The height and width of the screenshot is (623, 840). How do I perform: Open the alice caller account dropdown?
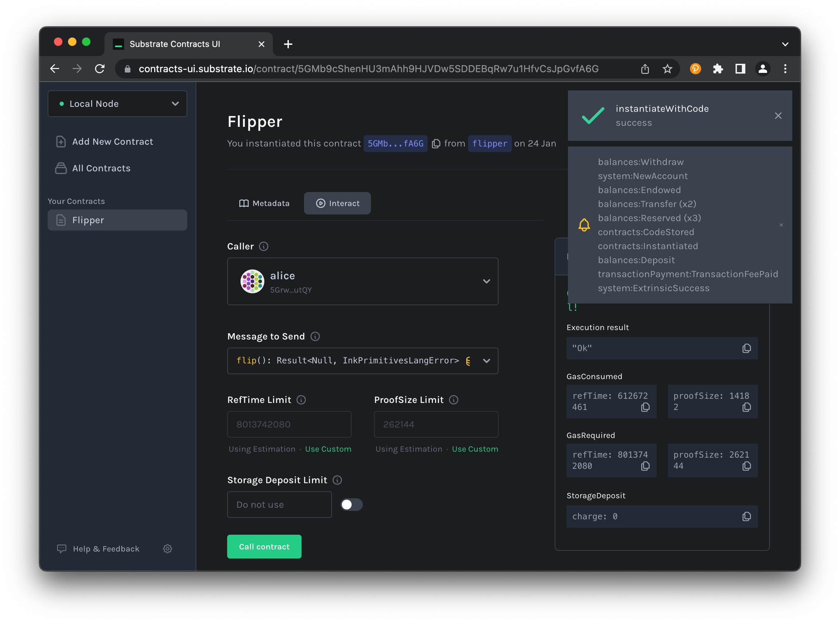tap(486, 281)
